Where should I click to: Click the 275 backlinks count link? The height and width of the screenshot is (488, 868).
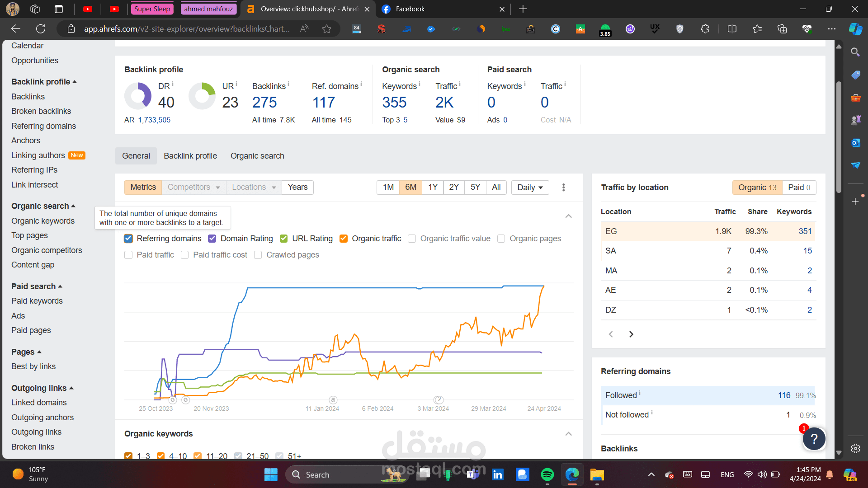click(x=264, y=103)
